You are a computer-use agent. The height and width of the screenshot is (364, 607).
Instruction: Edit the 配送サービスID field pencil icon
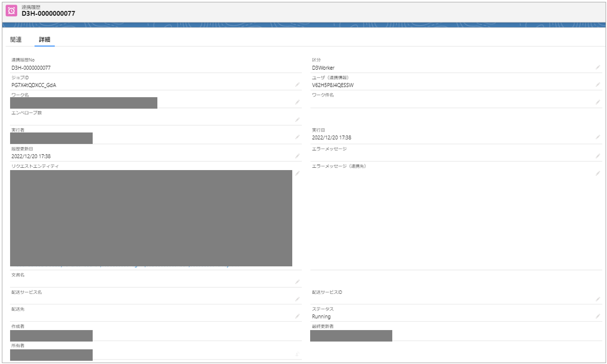pyautogui.click(x=598, y=299)
